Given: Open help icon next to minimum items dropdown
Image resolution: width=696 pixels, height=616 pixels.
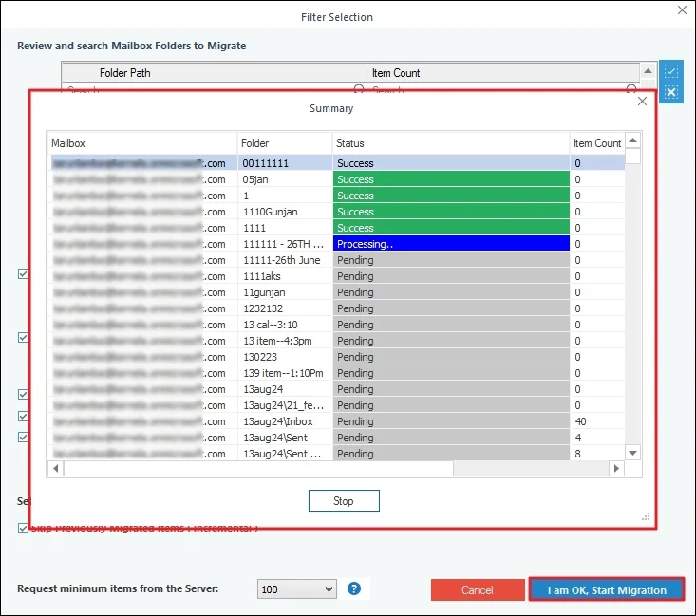Looking at the screenshot, I should pyautogui.click(x=354, y=588).
